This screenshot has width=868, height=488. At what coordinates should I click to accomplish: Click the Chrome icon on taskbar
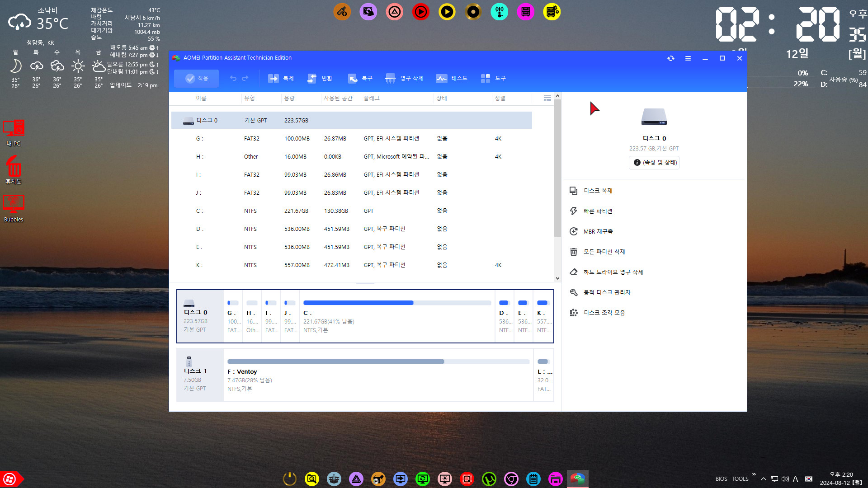tap(511, 479)
